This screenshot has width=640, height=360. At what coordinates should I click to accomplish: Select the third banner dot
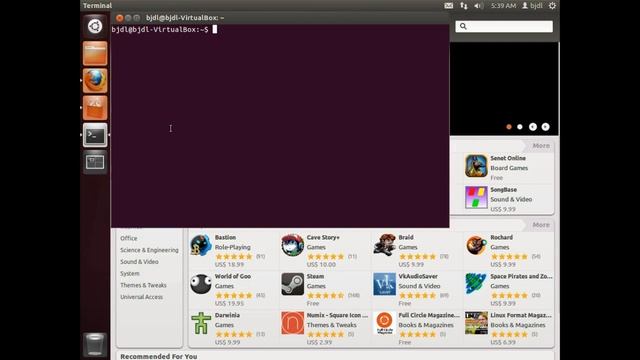point(533,127)
